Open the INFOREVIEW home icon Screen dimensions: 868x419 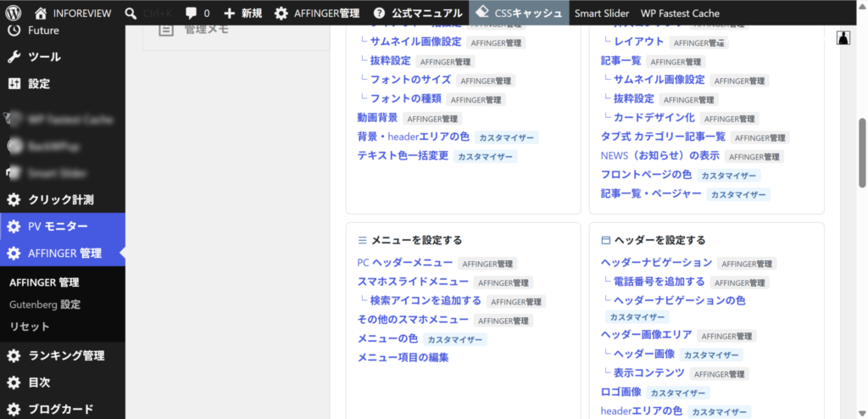point(41,13)
